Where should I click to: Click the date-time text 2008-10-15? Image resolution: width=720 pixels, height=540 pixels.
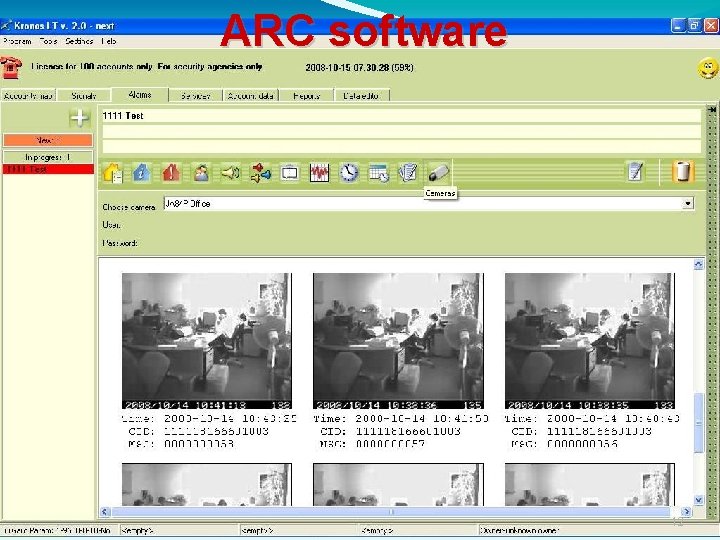tap(359, 68)
